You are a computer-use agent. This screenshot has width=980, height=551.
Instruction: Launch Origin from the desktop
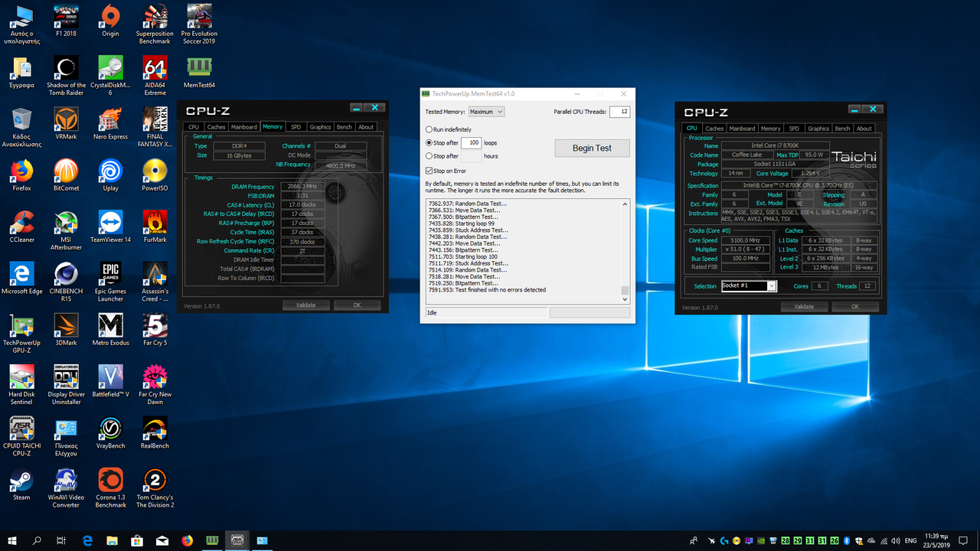[110, 21]
